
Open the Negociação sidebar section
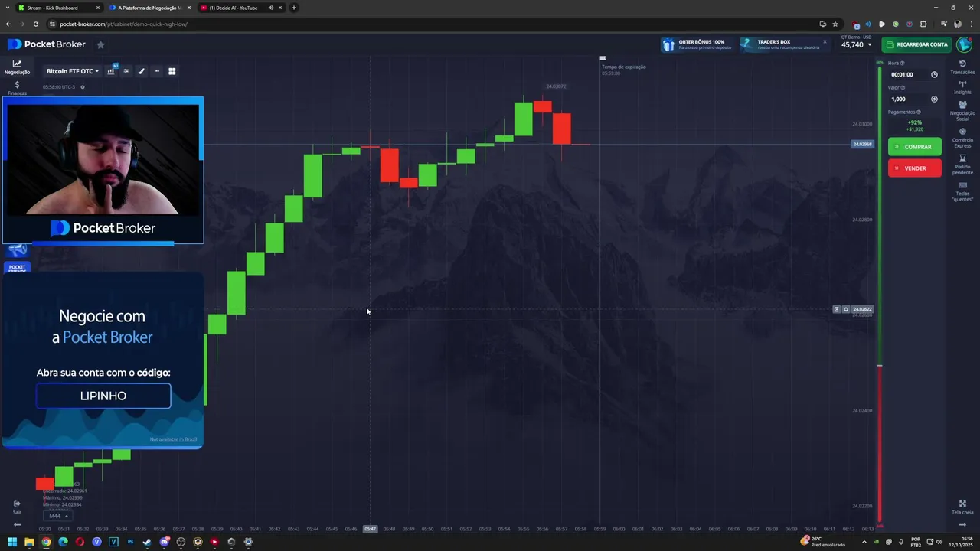17,67
